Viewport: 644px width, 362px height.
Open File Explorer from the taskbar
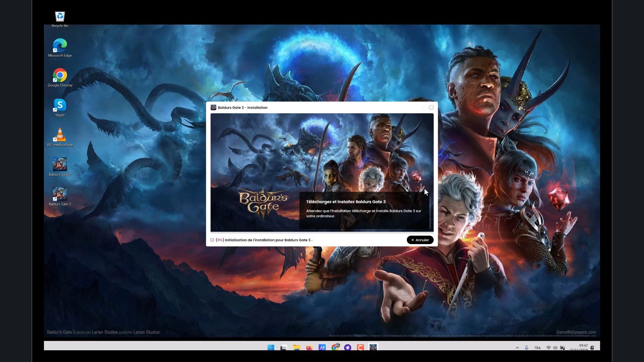click(x=296, y=347)
